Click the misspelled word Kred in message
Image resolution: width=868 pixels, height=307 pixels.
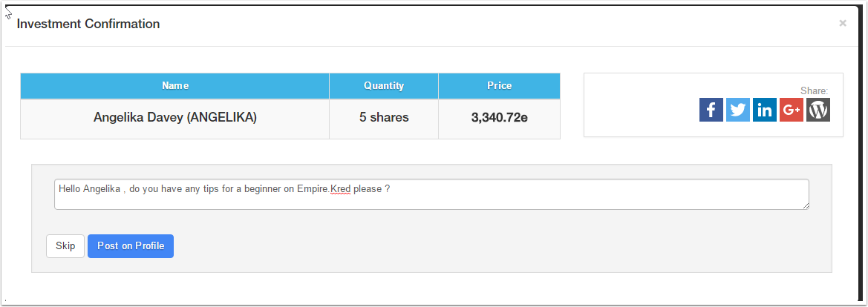point(341,189)
